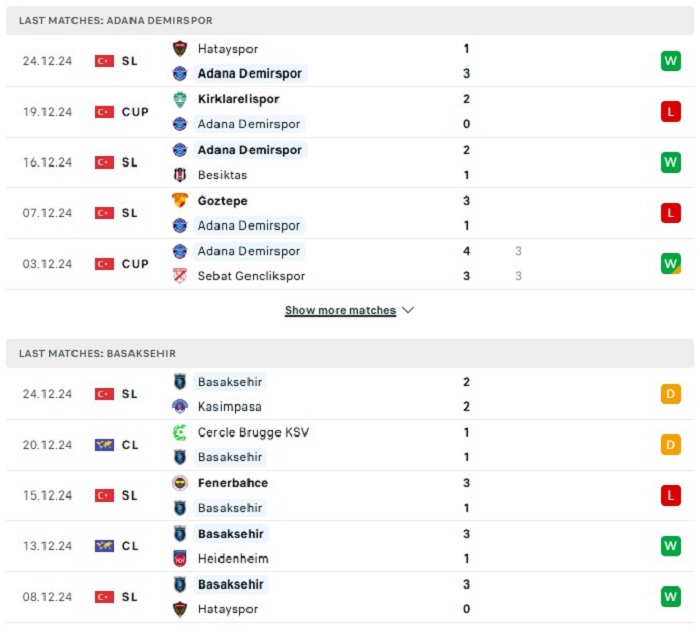Click the Kasimpasa club logo
This screenshot has height=632, width=700.
point(180,407)
